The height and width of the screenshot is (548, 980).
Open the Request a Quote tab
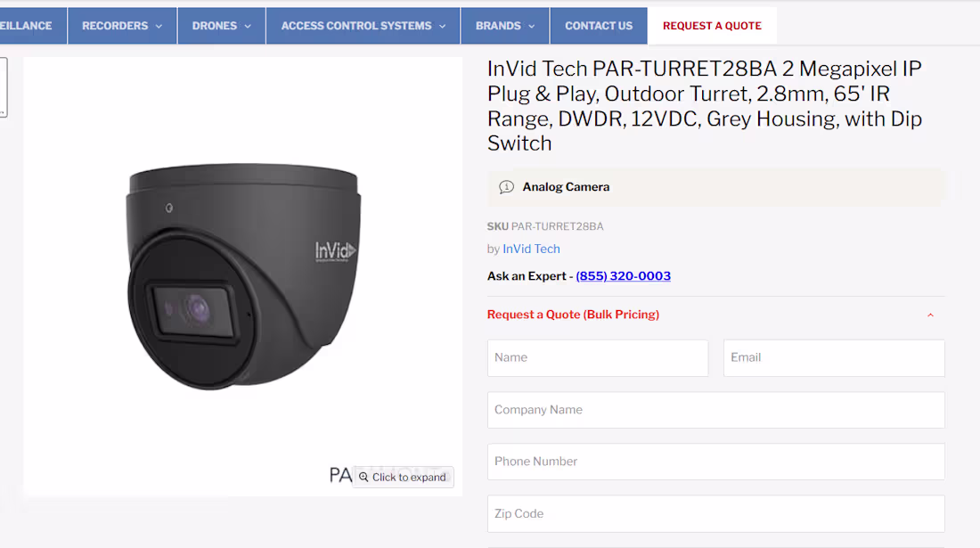[x=712, y=26]
